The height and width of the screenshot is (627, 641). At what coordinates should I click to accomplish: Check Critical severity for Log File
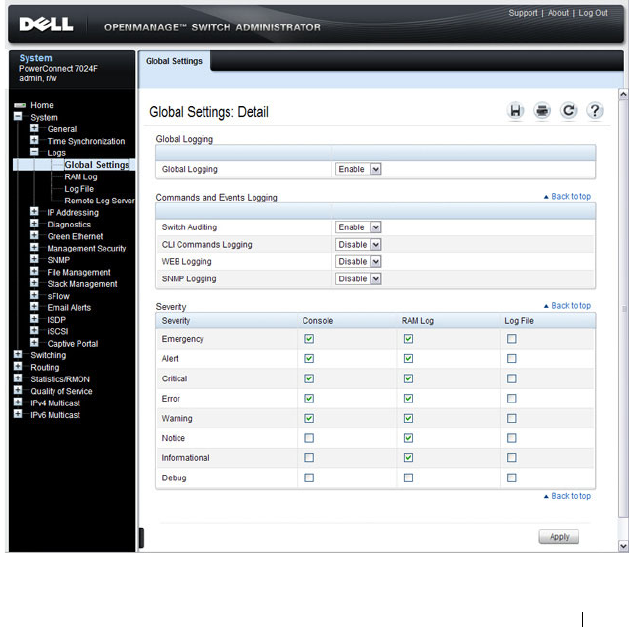pyautogui.click(x=511, y=378)
